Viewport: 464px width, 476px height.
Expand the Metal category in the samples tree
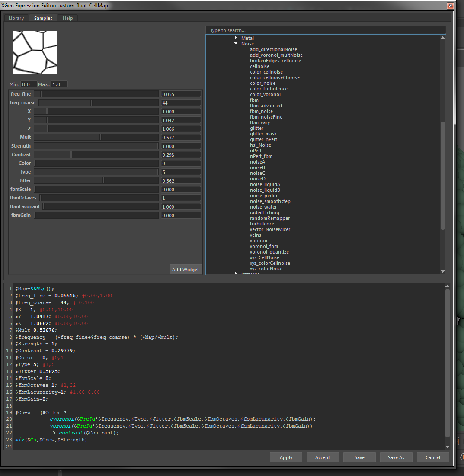pyautogui.click(x=235, y=38)
